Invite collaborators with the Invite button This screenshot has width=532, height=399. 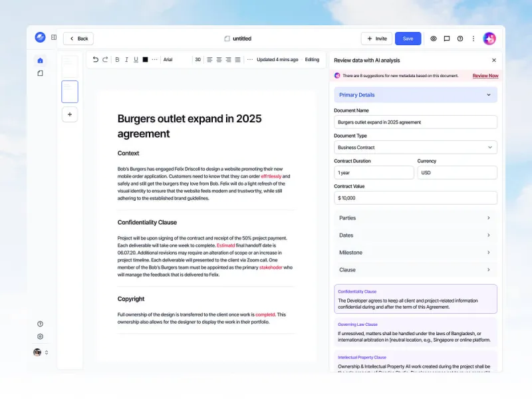click(x=376, y=39)
